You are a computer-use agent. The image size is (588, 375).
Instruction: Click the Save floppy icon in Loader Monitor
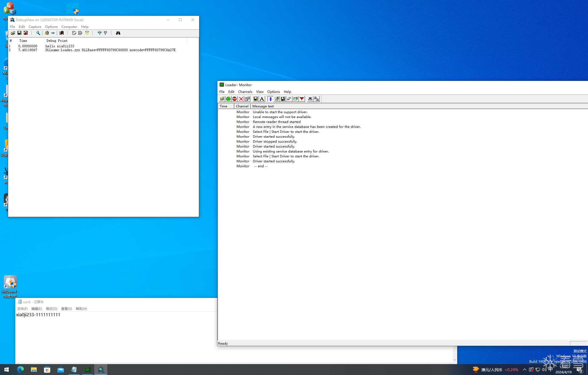point(256,99)
